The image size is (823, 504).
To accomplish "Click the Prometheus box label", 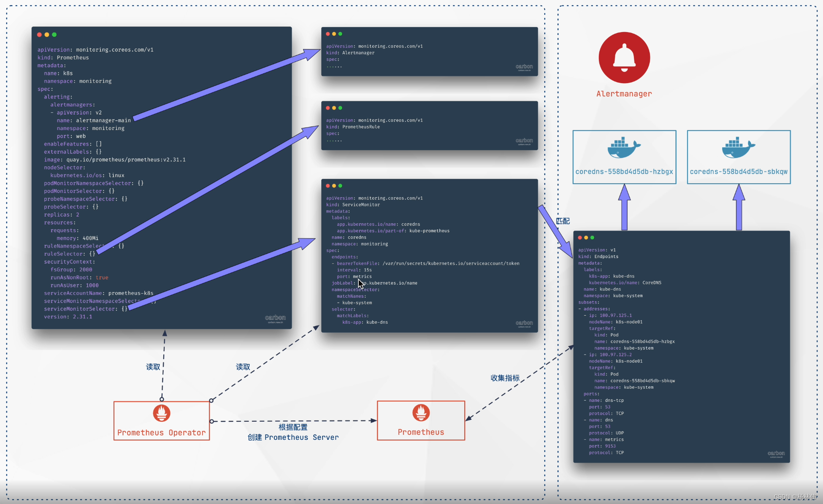I will pos(421,432).
